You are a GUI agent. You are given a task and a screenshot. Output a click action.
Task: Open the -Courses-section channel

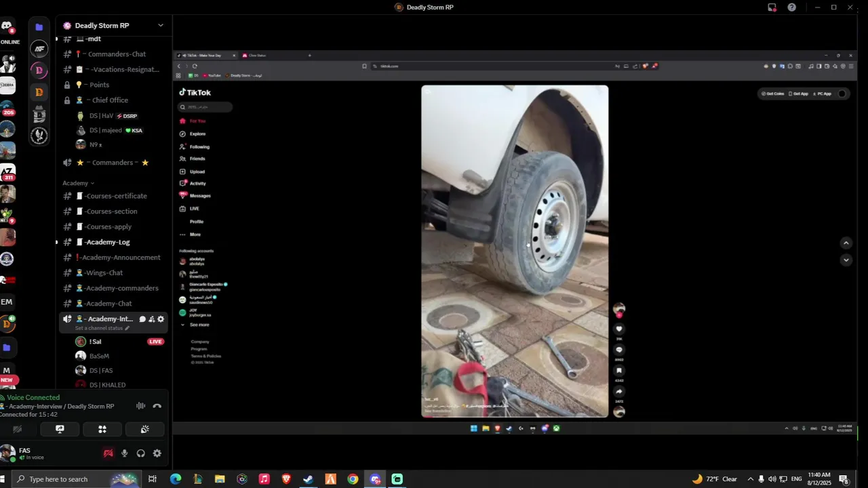[x=114, y=211]
